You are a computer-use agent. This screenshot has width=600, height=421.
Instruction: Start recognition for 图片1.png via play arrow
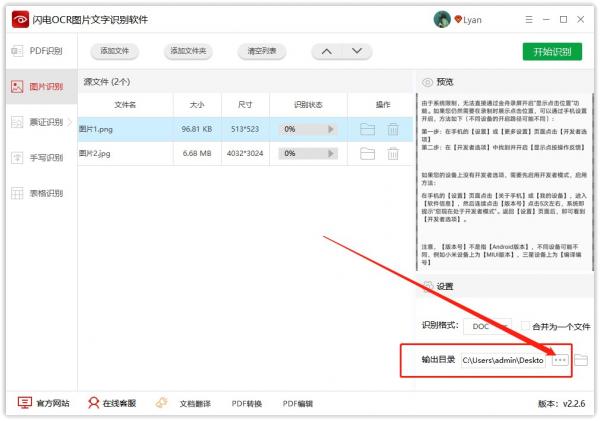coord(331,129)
